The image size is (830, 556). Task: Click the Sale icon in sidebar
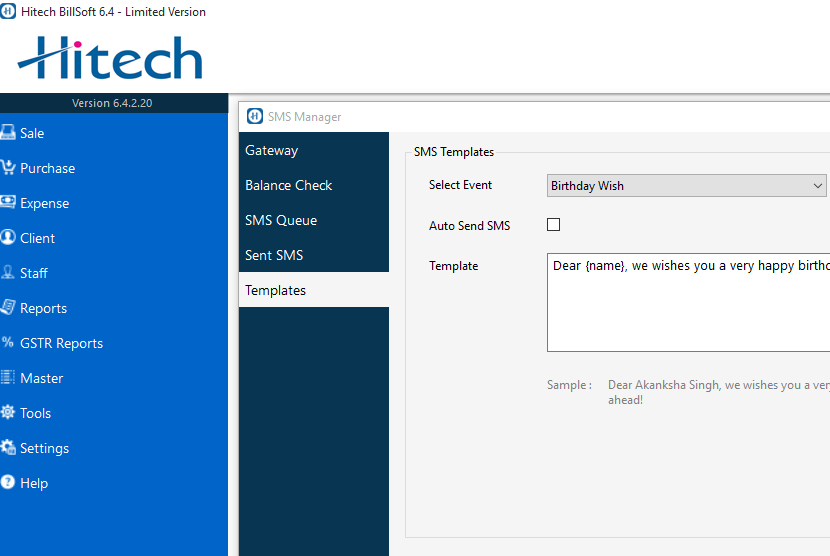(8, 133)
